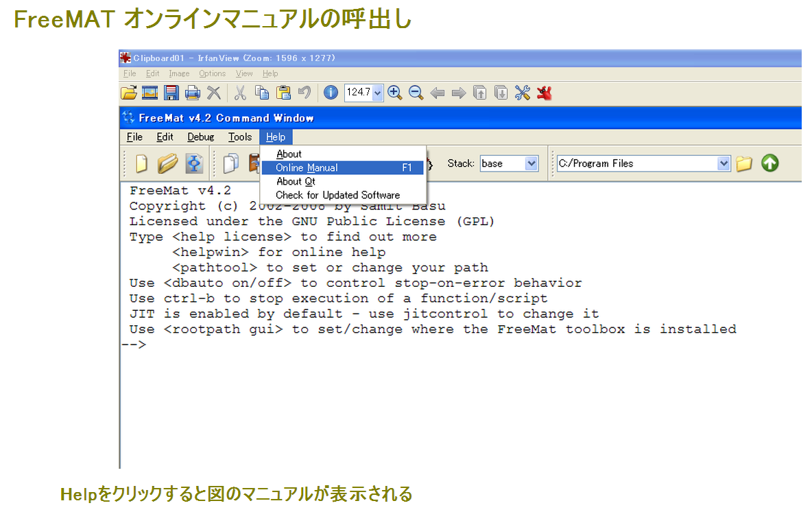
Task: Click the IrfanView Delete X icon
Action: pyautogui.click(x=214, y=93)
